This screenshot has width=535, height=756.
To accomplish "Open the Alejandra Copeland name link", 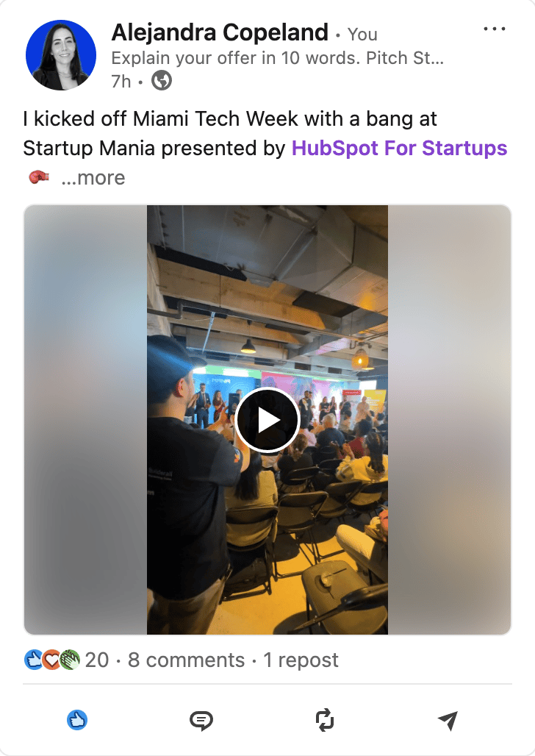I will coord(220,33).
